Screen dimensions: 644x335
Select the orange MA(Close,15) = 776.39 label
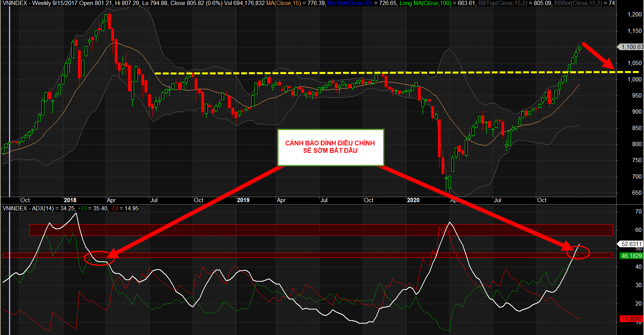[296, 3]
